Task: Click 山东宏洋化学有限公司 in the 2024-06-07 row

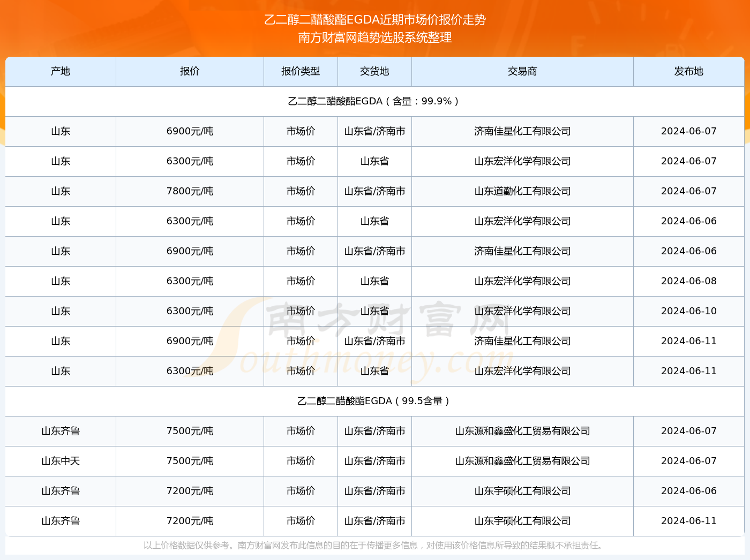Action: click(x=522, y=161)
